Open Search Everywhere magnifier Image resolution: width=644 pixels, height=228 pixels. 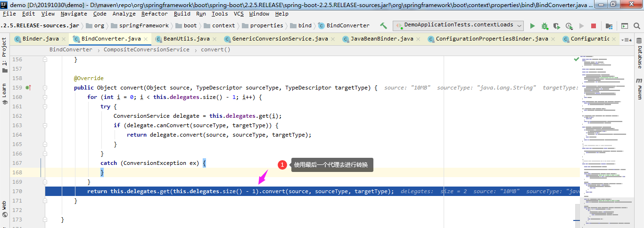pyautogui.click(x=636, y=26)
